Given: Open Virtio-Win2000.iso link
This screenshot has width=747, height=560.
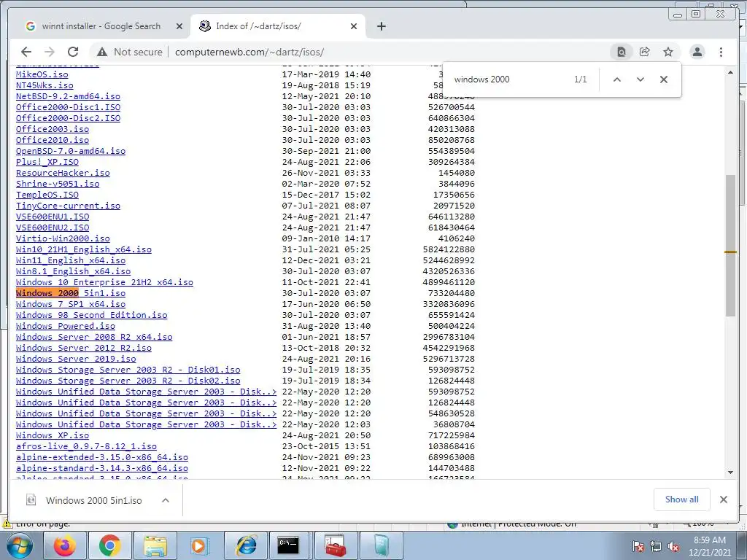Looking at the screenshot, I should tap(63, 238).
